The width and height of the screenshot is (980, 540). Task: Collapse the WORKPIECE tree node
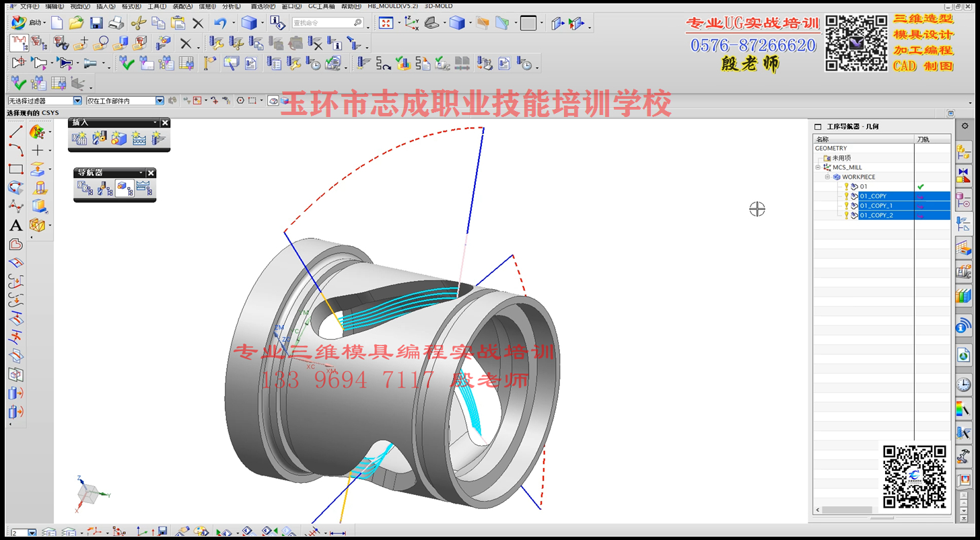(828, 177)
